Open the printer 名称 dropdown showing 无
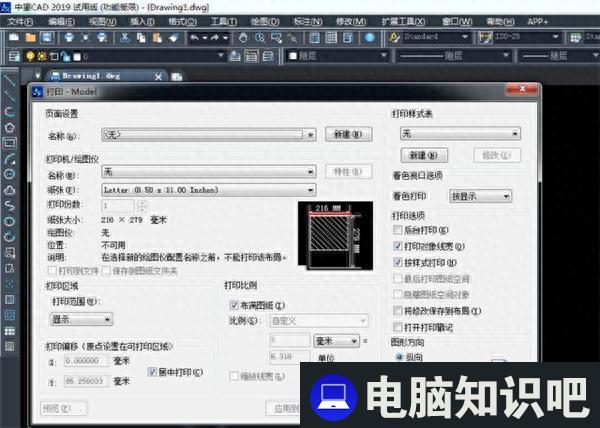Image resolution: width=600 pixels, height=428 pixels. click(x=209, y=172)
